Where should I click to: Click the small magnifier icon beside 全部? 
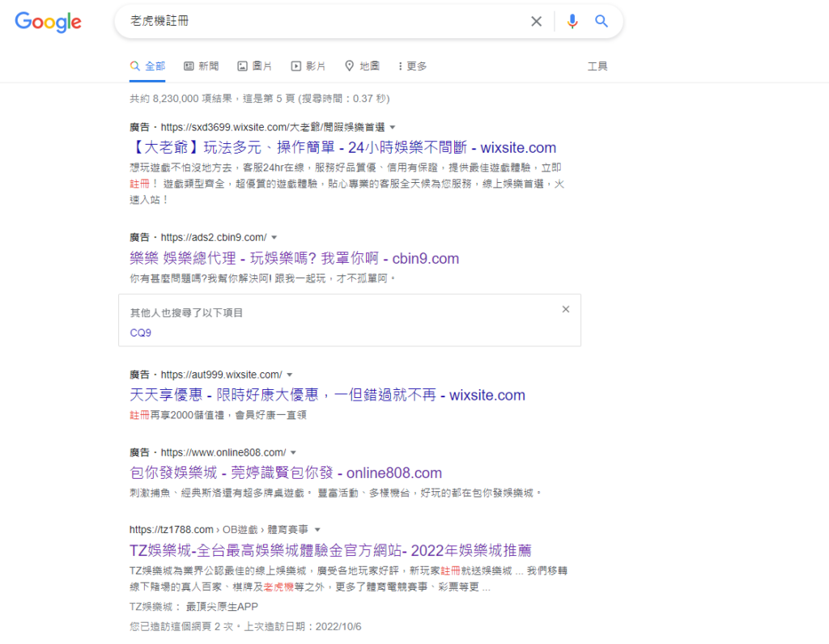(135, 66)
